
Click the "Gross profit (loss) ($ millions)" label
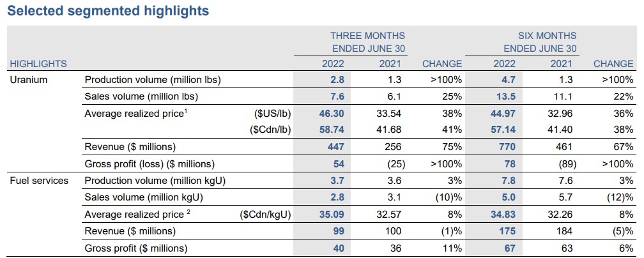coord(148,163)
